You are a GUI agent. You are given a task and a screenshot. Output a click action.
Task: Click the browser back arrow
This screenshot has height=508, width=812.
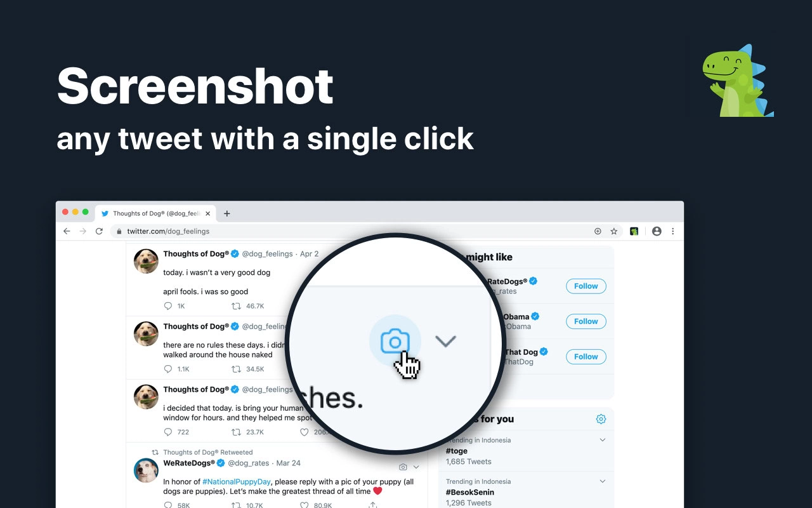pyautogui.click(x=67, y=231)
